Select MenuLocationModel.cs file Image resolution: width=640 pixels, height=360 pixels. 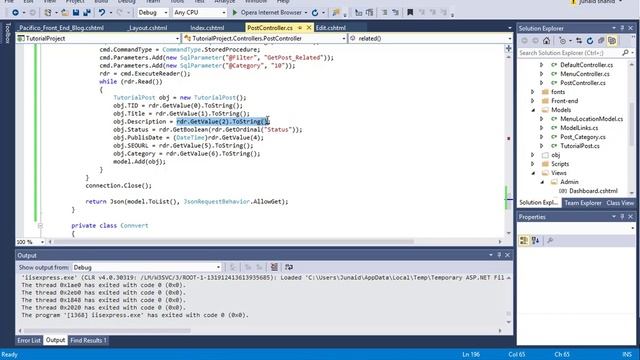591,119
